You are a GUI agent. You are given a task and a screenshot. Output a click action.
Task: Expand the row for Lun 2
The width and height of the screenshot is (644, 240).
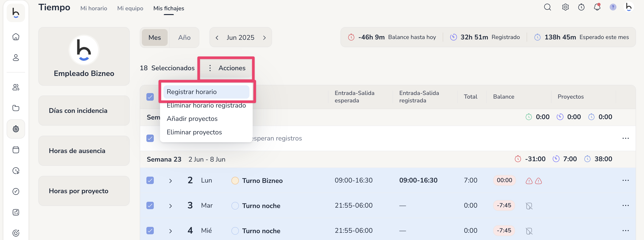pos(170,181)
